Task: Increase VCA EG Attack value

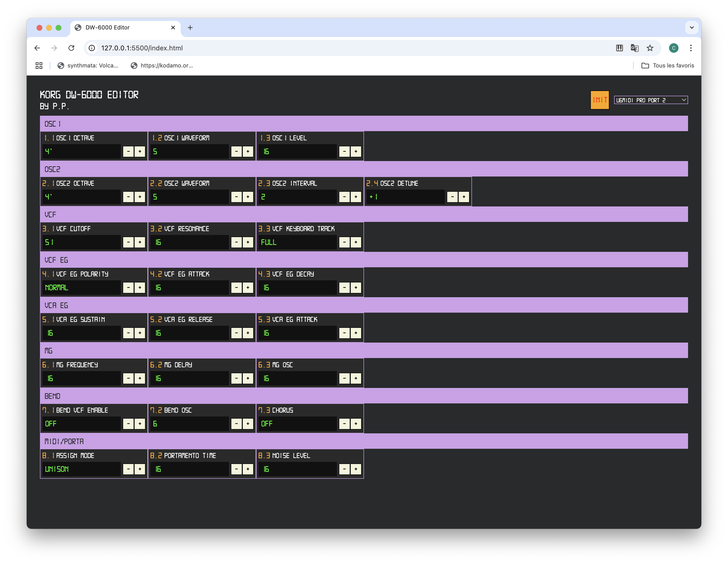Action: pyautogui.click(x=356, y=333)
